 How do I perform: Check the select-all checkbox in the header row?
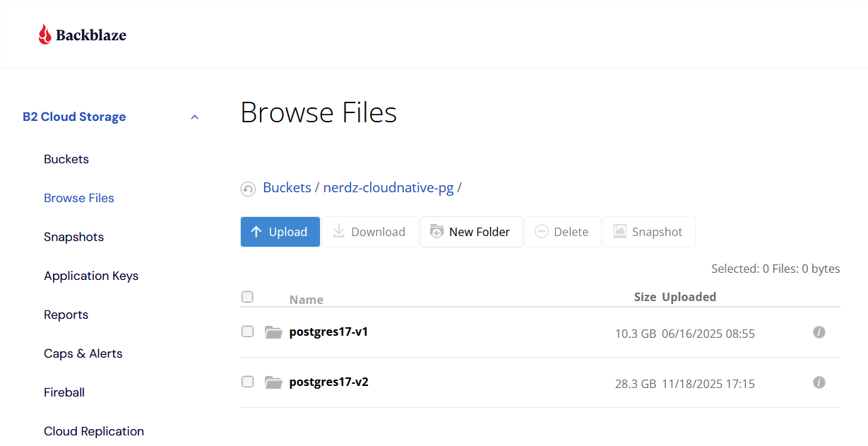click(x=247, y=297)
